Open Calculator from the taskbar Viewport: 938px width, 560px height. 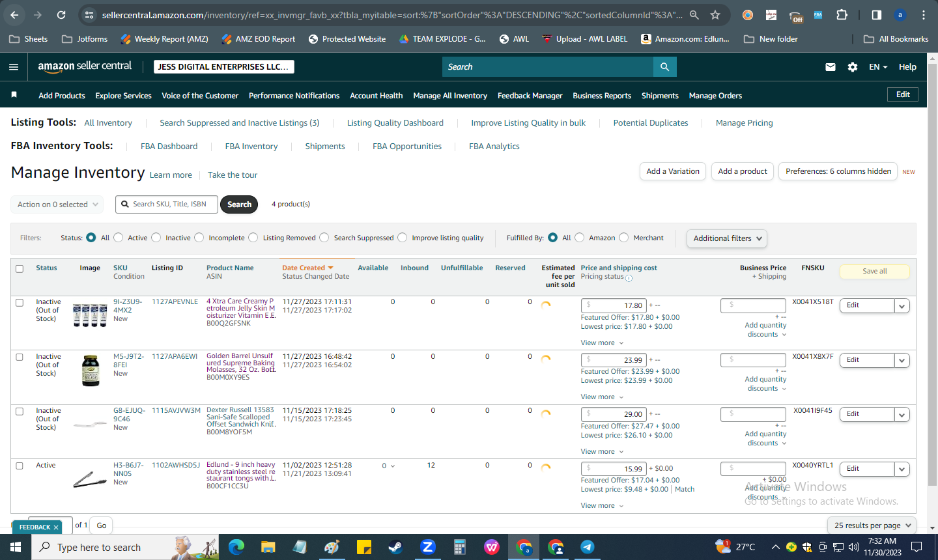tap(459, 547)
